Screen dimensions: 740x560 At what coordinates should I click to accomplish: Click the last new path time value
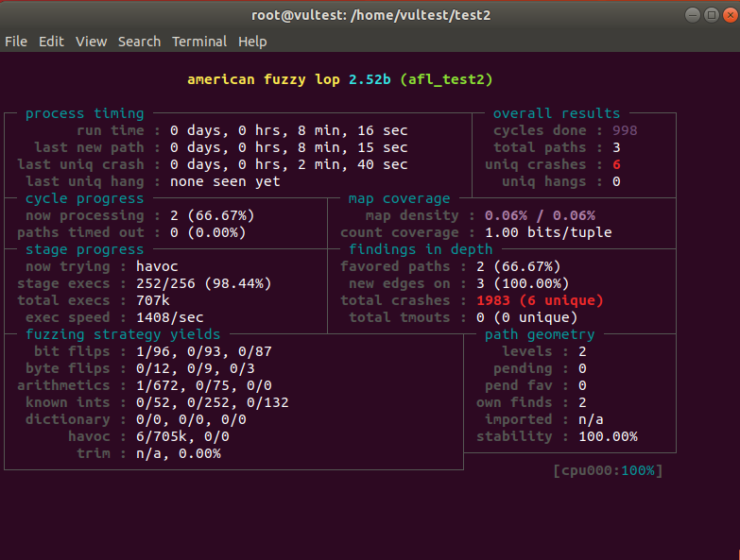(289, 147)
